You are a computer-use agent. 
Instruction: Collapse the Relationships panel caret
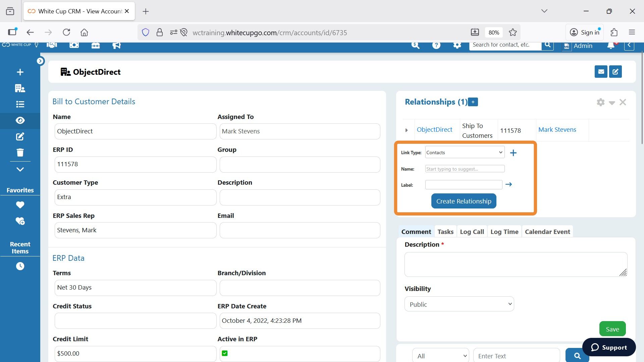pos(612,103)
